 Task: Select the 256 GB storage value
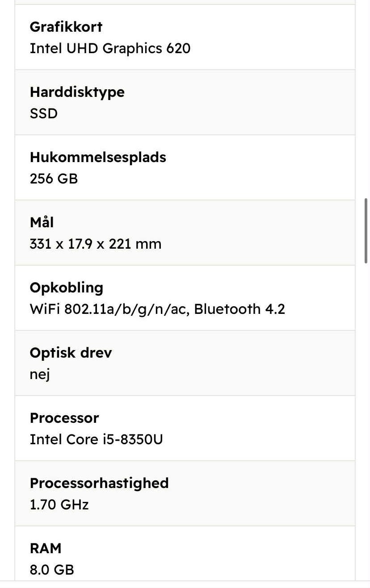coord(54,179)
